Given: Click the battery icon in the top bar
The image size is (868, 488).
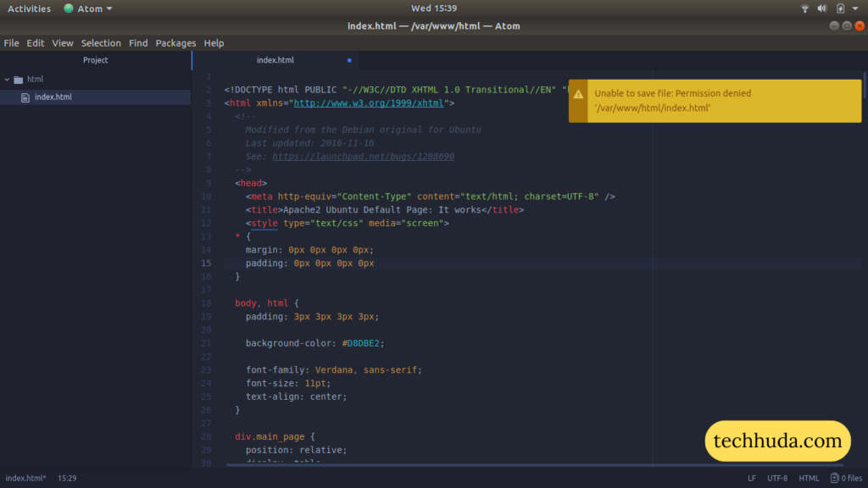Looking at the screenshot, I should coord(840,8).
